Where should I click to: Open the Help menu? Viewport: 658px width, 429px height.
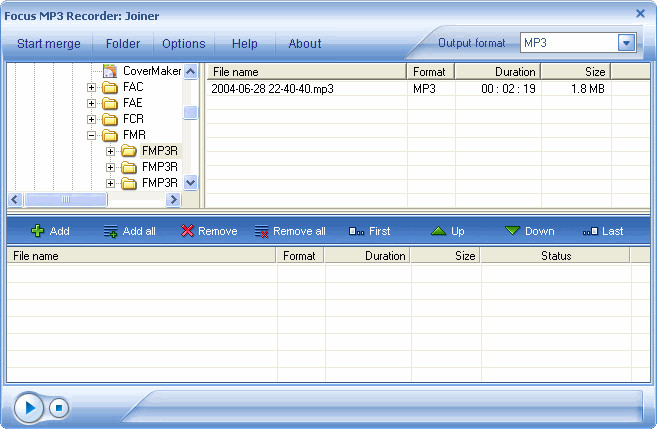point(245,44)
